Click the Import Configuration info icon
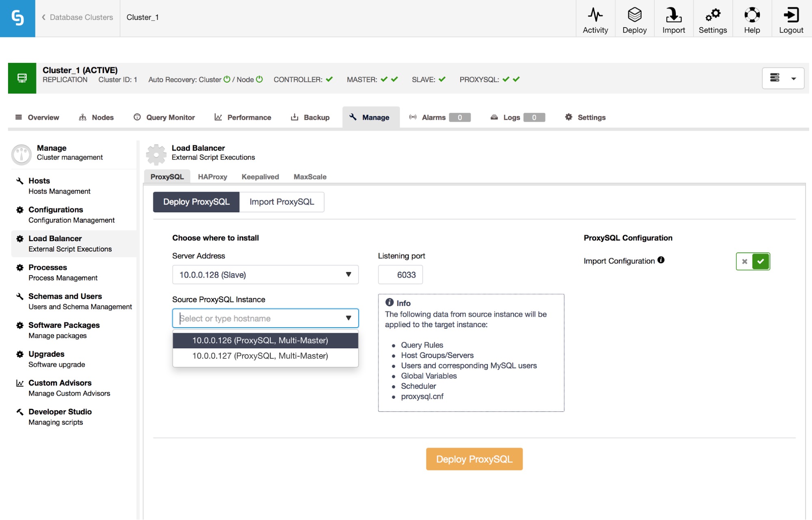The width and height of the screenshot is (812, 520). [661, 260]
